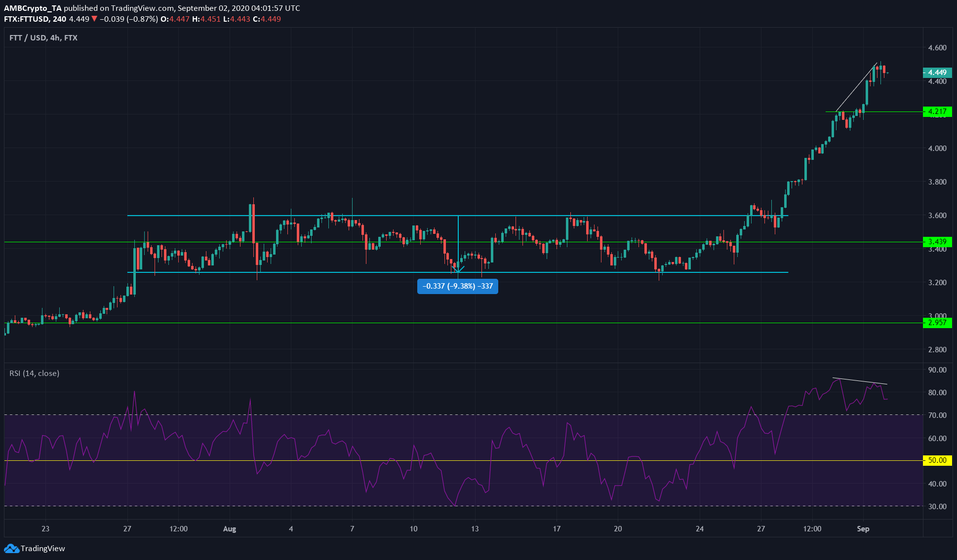
Task: Click the Aug label on time axis
Action: point(230,529)
